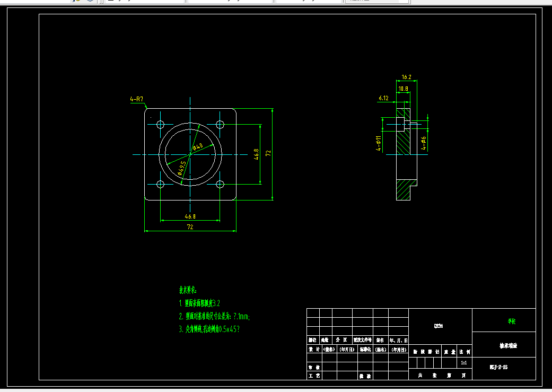Click the 4-Φ6 hole dimension
The height and width of the screenshot is (392, 552).
click(x=424, y=143)
